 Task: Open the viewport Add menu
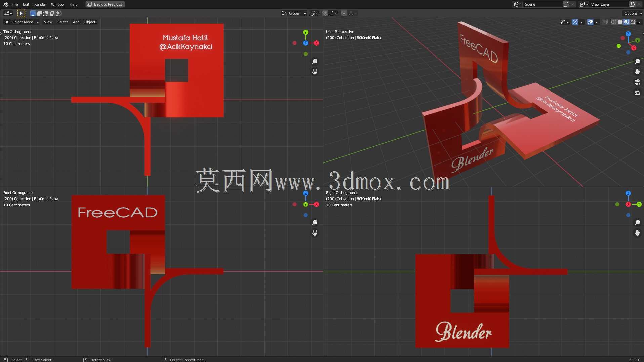(76, 22)
